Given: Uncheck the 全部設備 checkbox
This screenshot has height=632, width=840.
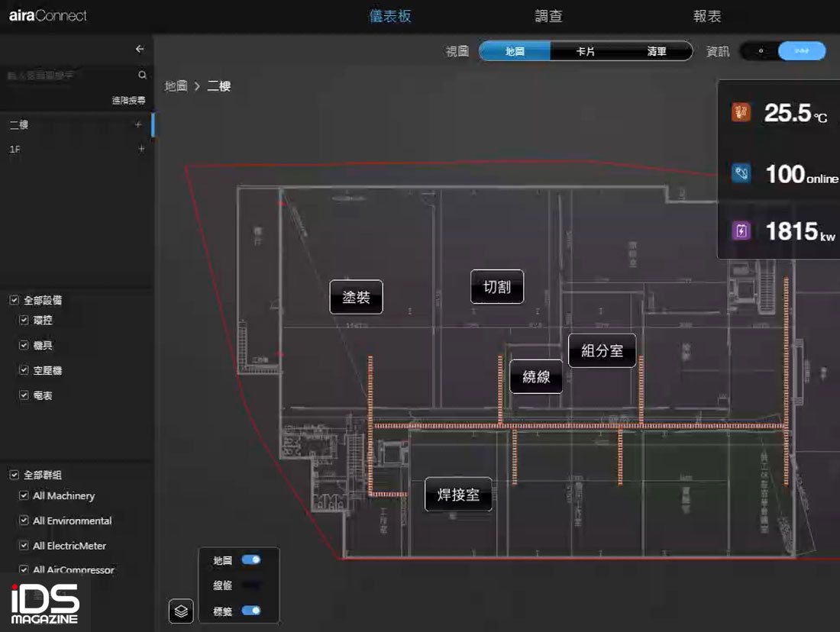Looking at the screenshot, I should (15, 301).
